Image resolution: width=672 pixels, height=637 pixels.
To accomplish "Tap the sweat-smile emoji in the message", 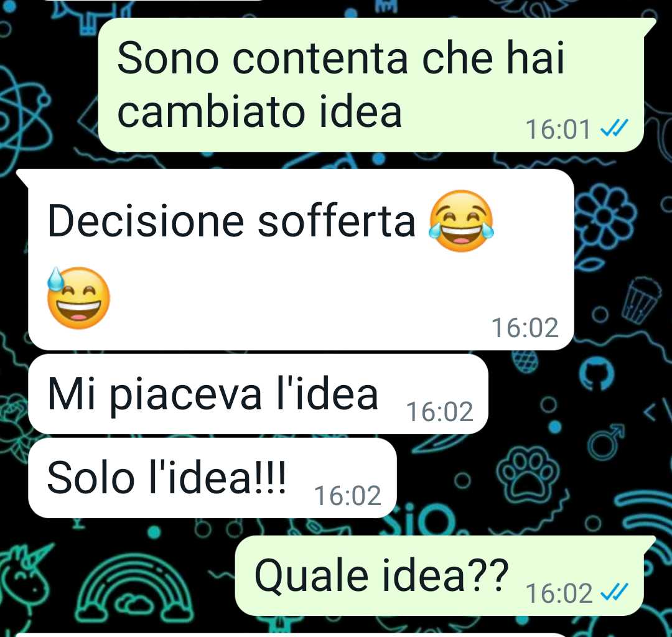I will (x=78, y=298).
